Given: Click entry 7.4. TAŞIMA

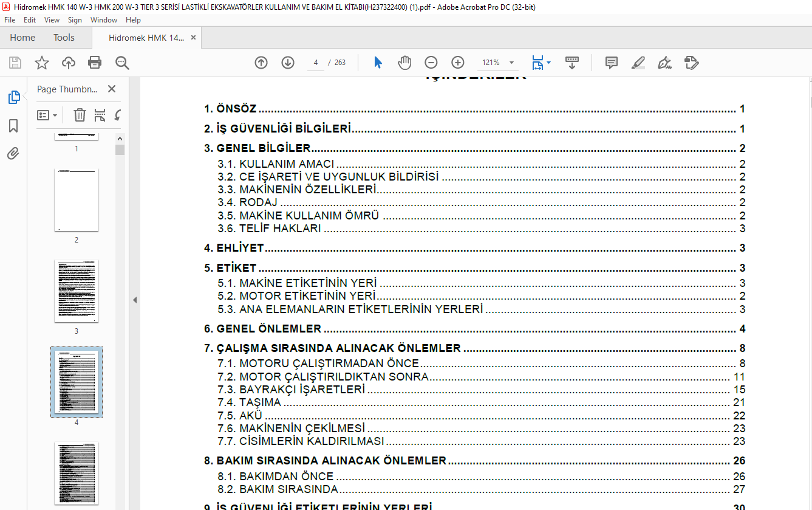Looking at the screenshot, I should (x=482, y=402).
